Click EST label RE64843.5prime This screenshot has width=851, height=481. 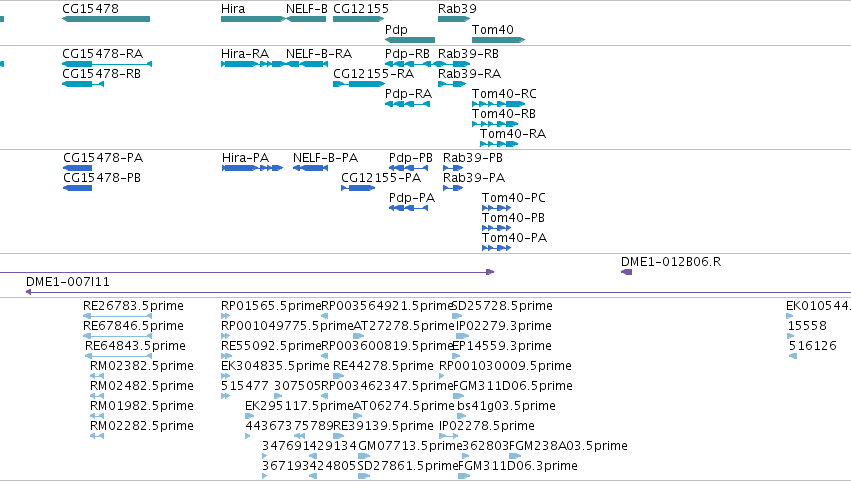click(x=135, y=346)
